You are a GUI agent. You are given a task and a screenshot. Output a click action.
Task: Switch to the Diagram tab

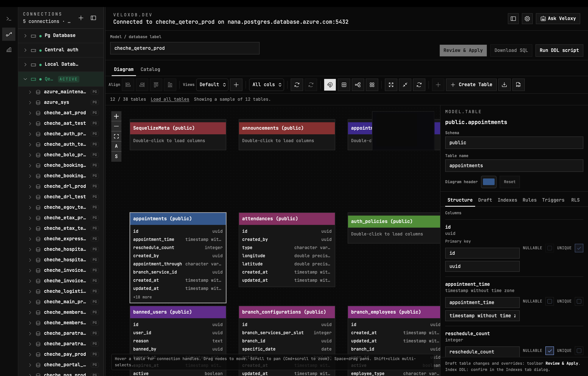124,69
